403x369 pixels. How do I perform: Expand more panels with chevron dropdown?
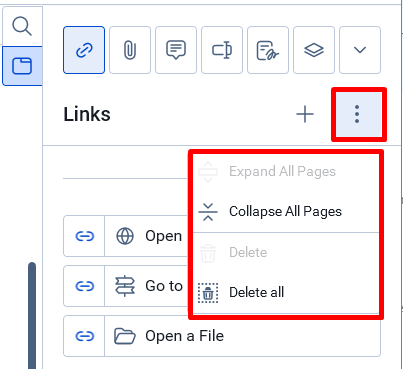(360, 50)
